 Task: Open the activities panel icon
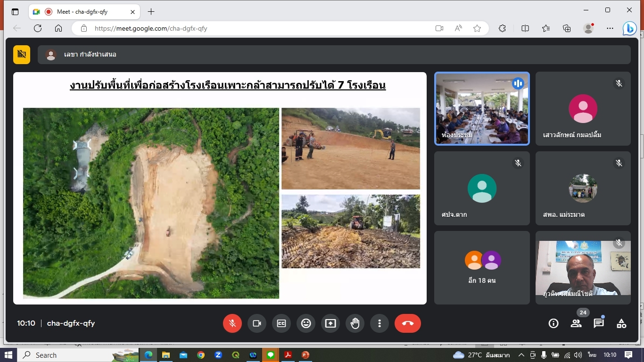pyautogui.click(x=621, y=323)
